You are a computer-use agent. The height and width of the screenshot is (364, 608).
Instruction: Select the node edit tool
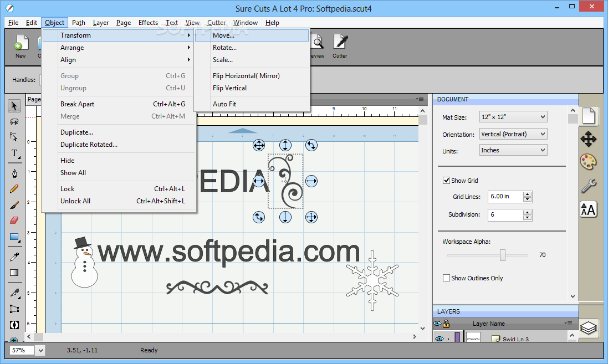click(x=14, y=137)
